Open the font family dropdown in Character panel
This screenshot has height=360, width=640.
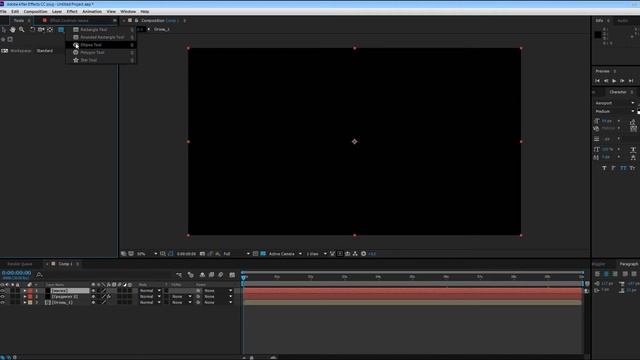614,103
